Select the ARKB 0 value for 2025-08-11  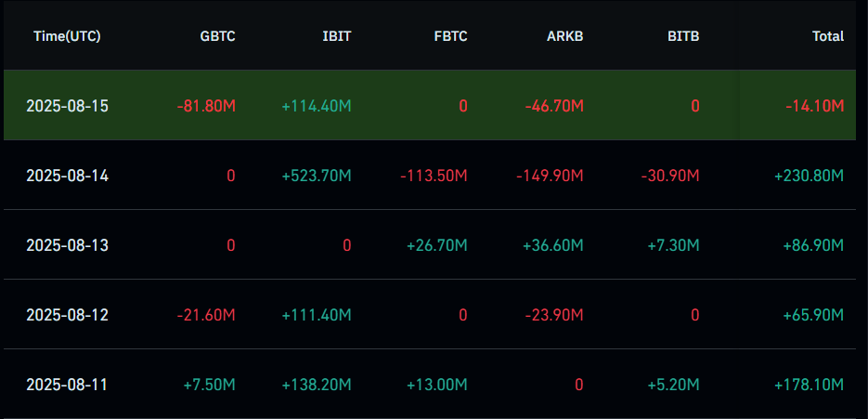[x=579, y=385]
